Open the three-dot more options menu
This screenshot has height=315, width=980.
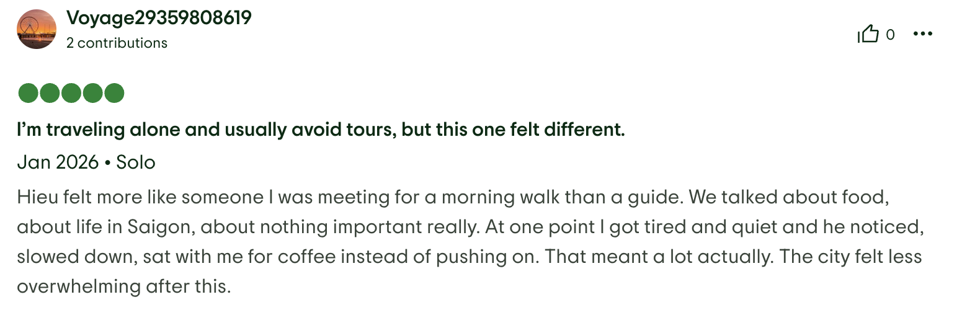coord(922,34)
